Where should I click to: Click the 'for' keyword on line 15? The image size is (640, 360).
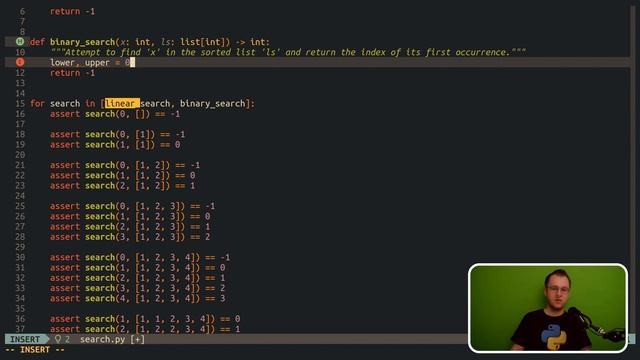[x=37, y=103]
